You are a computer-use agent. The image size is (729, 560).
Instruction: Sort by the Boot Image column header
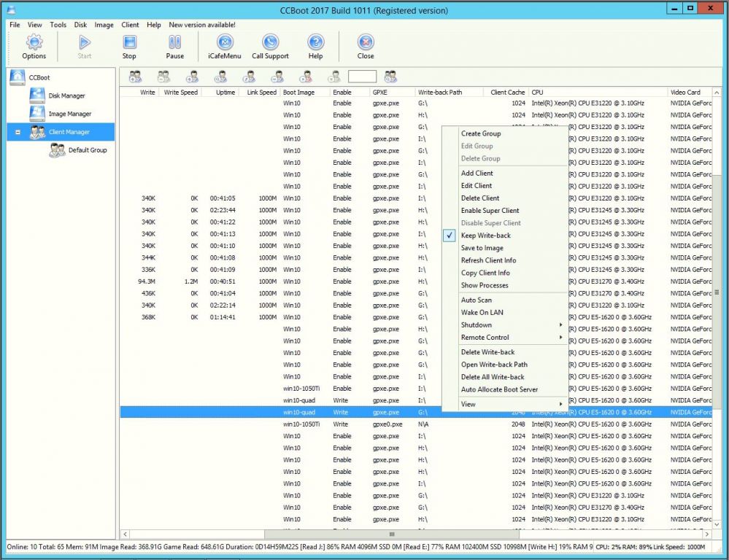(x=304, y=93)
